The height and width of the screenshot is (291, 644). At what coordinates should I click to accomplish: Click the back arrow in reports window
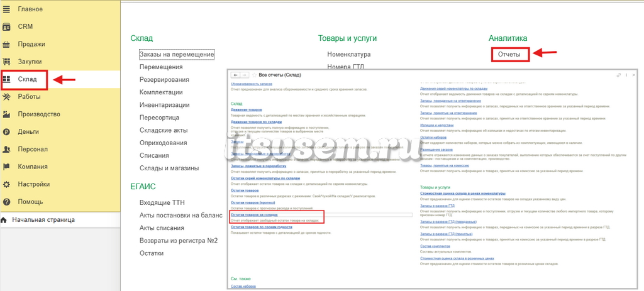pyautogui.click(x=235, y=75)
